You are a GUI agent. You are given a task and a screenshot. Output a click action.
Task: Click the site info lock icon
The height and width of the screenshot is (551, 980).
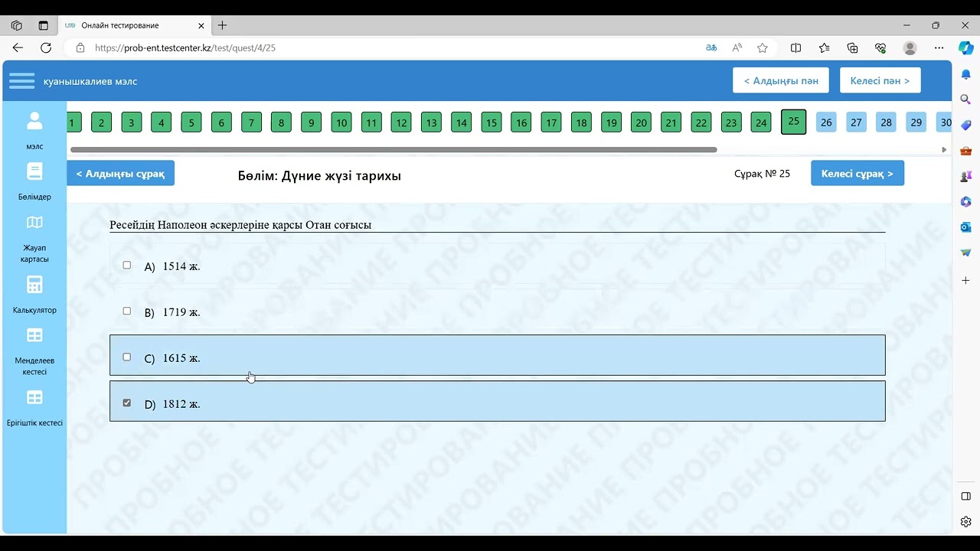pos(80,47)
